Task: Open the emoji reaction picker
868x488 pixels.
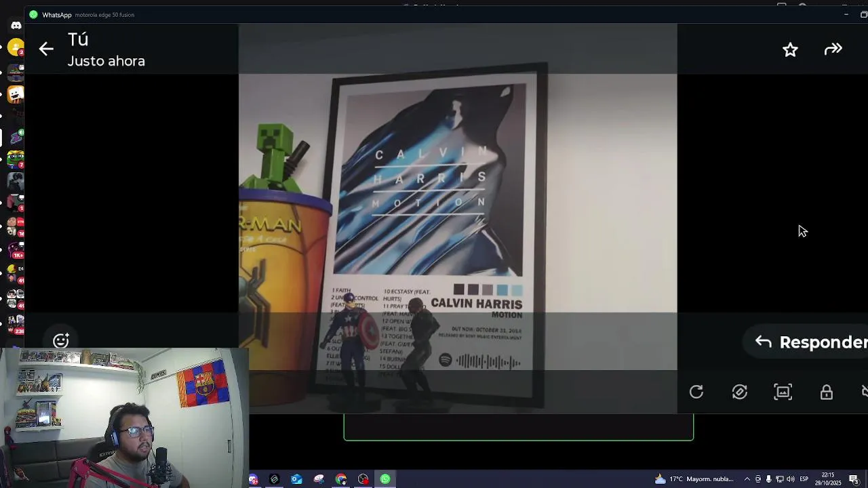Action: tap(61, 340)
